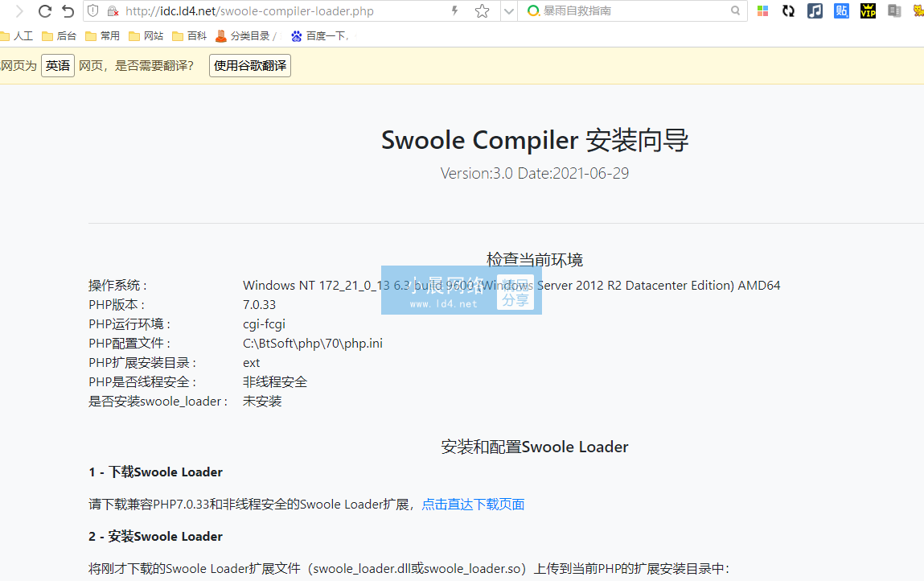This screenshot has width=924, height=581.
Task: Click the 非线程安全 value
Action: 275,382
